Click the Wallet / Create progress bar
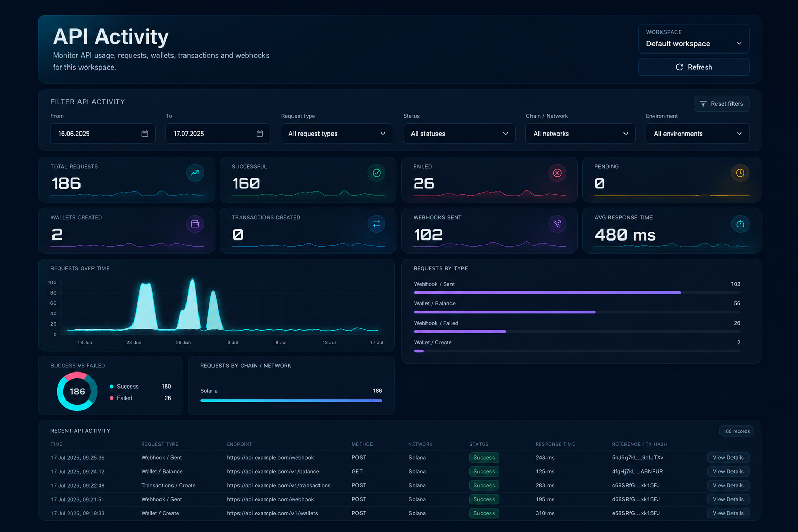Viewport: 798px width, 532px height. tap(577, 351)
